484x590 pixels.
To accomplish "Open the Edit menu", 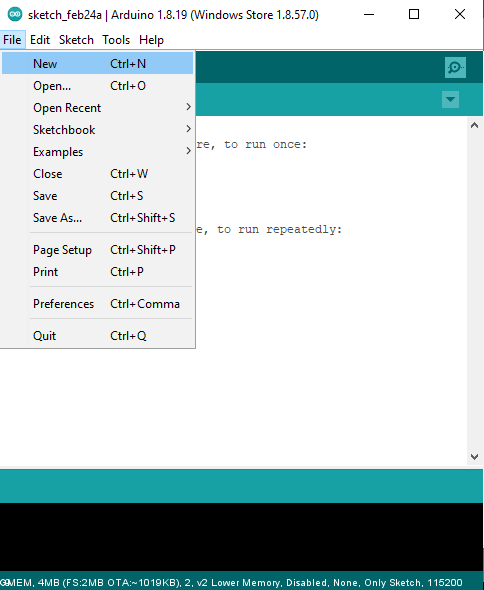I will (40, 40).
